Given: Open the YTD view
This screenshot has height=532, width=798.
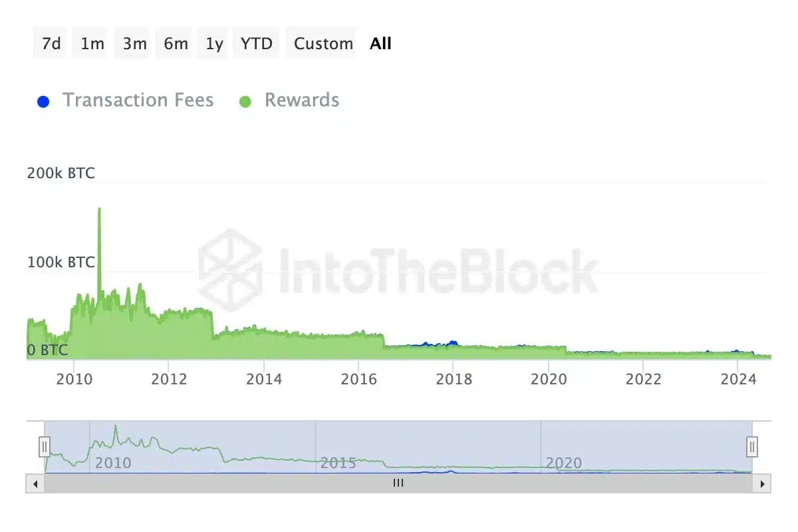Looking at the screenshot, I should tap(256, 43).
